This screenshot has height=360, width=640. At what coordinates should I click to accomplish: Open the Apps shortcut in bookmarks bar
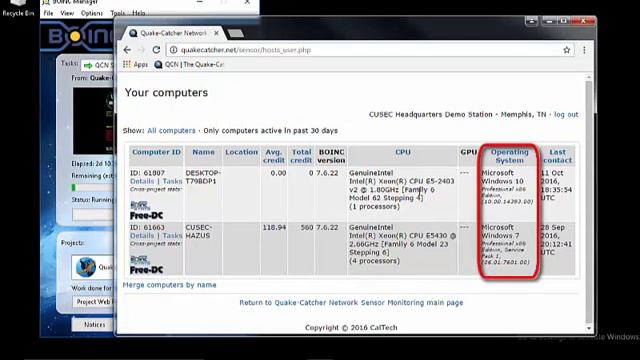(136, 64)
